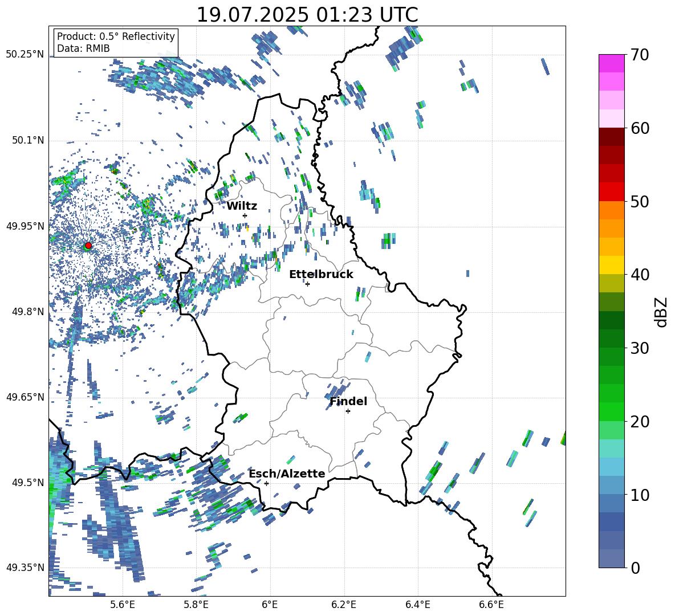Click the 50 colorbar tick label

tap(640, 202)
